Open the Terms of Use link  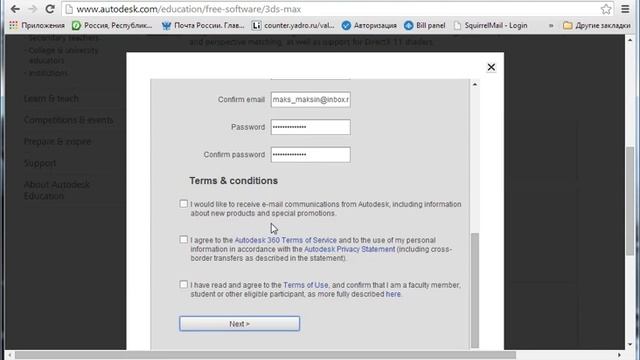click(306, 285)
